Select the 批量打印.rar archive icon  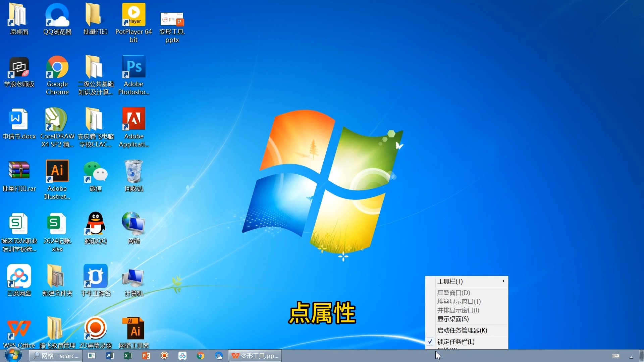click(19, 176)
